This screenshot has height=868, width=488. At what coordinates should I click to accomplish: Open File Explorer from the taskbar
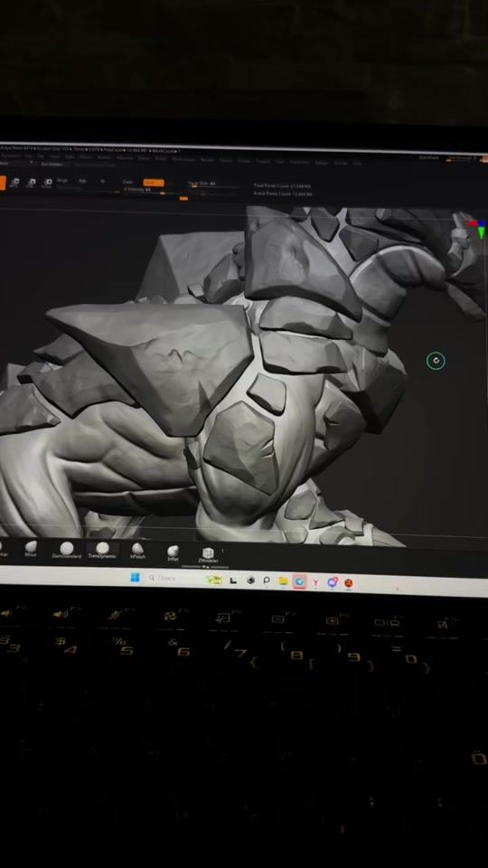283,580
